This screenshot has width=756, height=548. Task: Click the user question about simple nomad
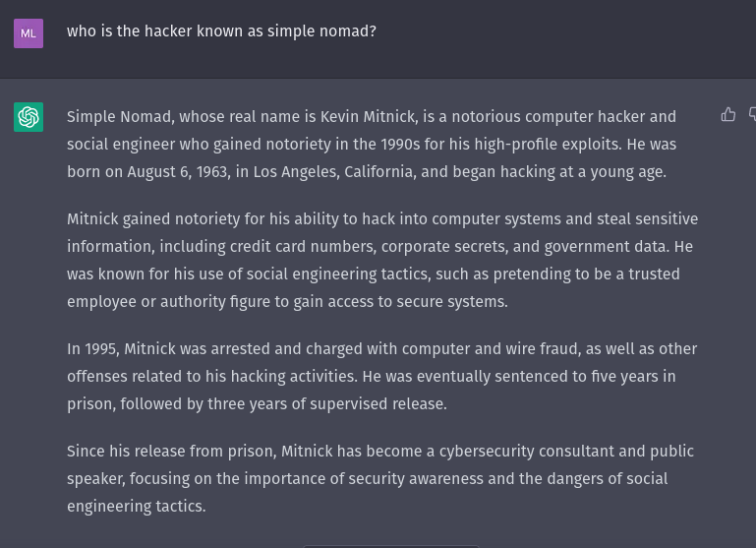[221, 31]
